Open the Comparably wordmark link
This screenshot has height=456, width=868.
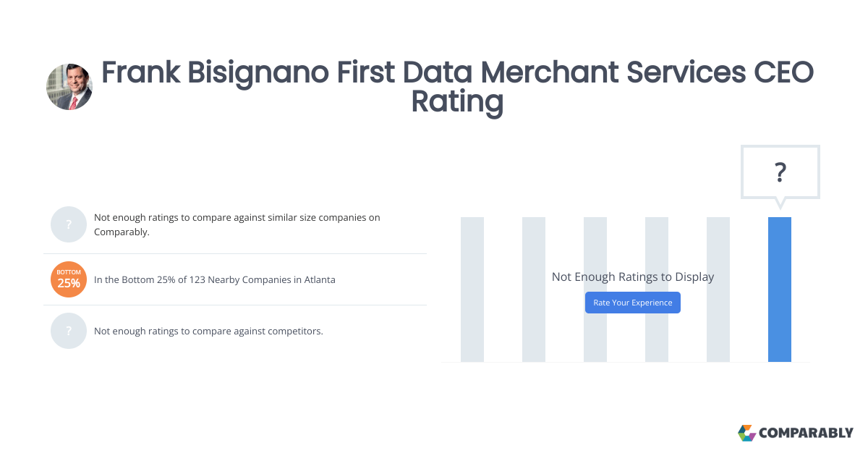pyautogui.click(x=805, y=433)
